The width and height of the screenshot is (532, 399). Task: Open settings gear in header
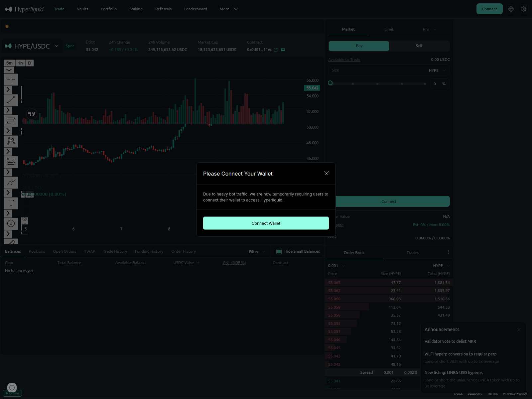click(524, 9)
